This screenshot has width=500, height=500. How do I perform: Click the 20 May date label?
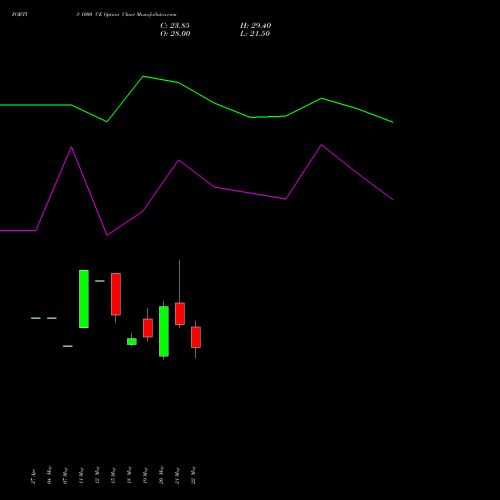point(161,475)
